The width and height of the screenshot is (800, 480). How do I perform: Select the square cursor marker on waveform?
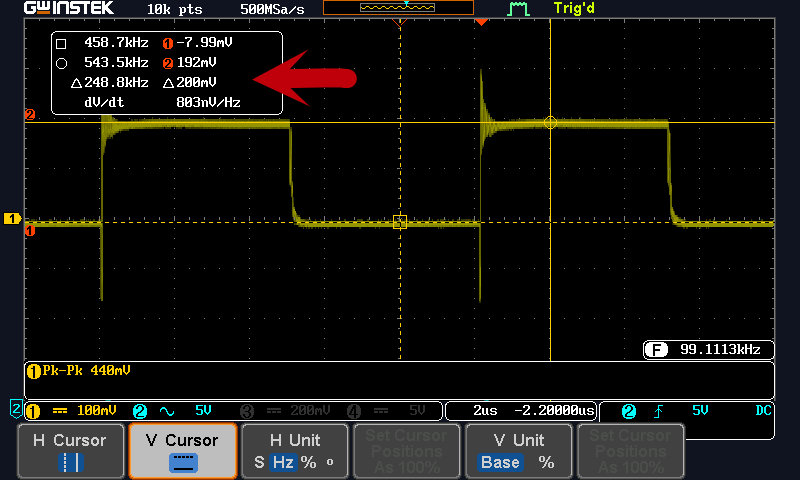(x=400, y=222)
